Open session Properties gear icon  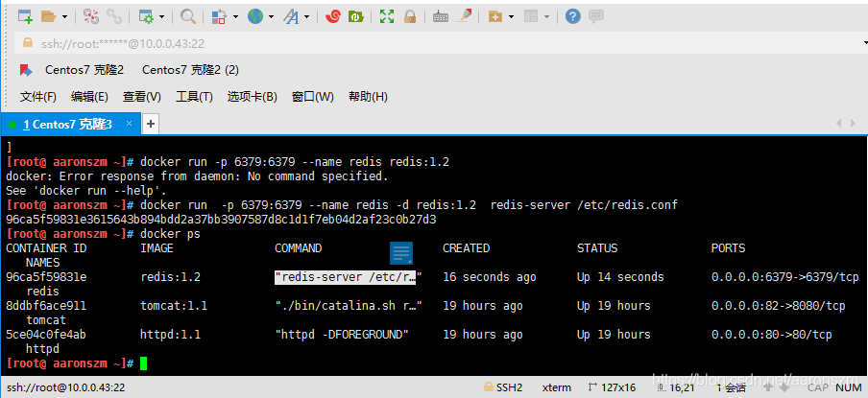(x=146, y=16)
